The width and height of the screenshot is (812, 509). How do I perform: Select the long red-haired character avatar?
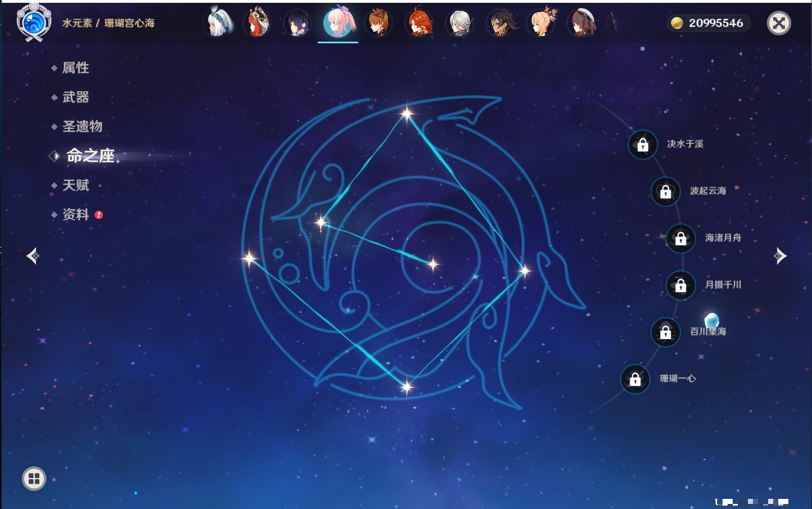click(x=419, y=23)
